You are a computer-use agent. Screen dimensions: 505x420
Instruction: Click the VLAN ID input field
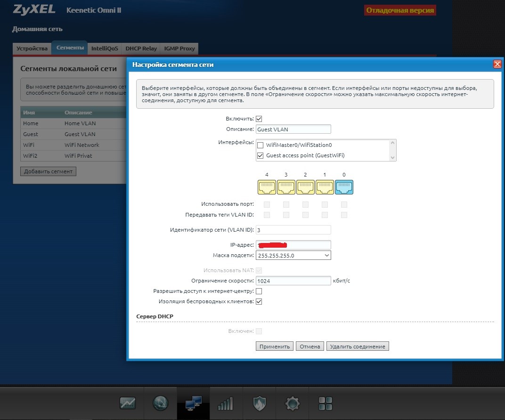[293, 230]
